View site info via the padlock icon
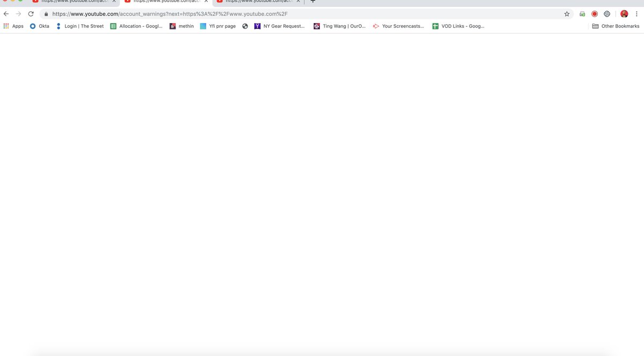The width and height of the screenshot is (644, 356). click(46, 14)
